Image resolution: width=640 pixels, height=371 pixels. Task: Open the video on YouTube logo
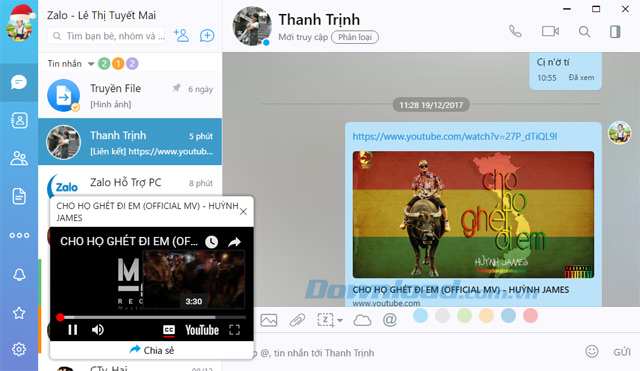(202, 330)
